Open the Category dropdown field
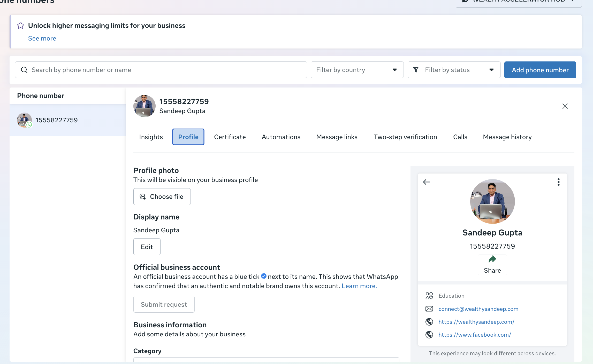Screen dimensions: 593x364 (x=266, y=359)
